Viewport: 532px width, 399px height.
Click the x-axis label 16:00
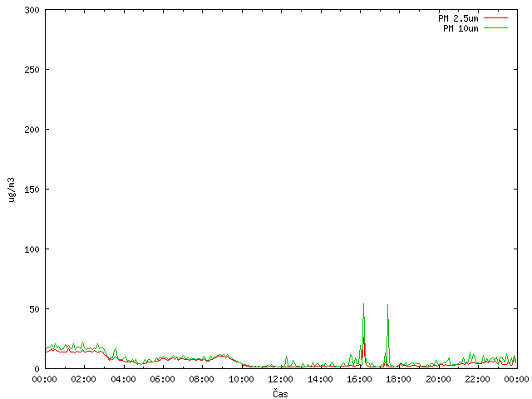(x=359, y=379)
